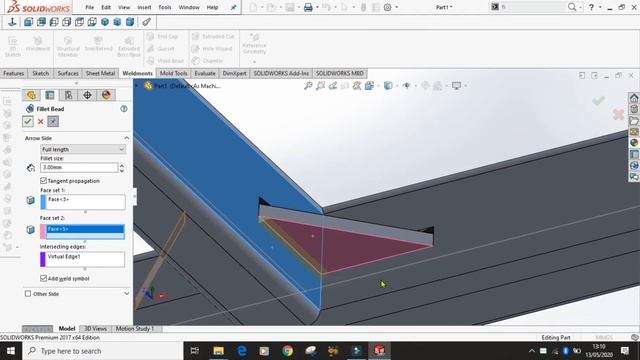Image resolution: width=640 pixels, height=360 pixels.
Task: Switch to the Sketch tab
Action: coord(40,73)
